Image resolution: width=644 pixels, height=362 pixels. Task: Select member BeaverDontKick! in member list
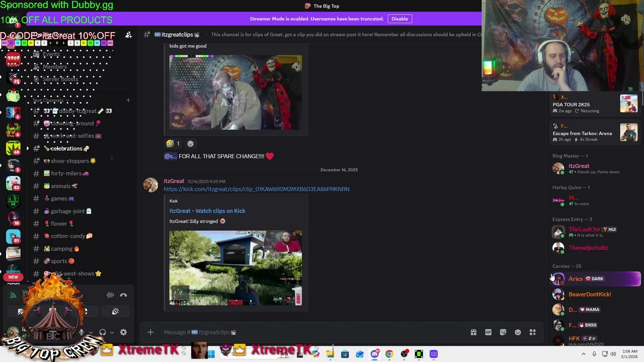pyautogui.click(x=596, y=294)
